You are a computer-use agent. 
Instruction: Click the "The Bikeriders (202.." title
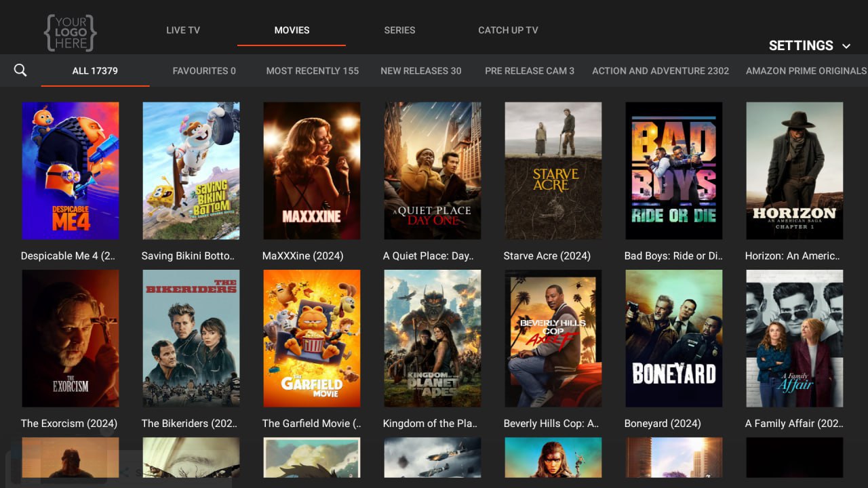[189, 424]
